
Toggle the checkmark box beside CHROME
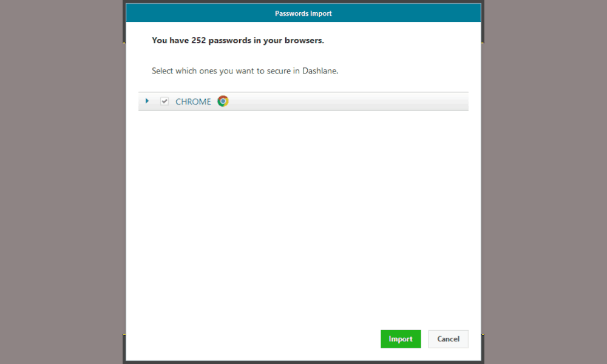tap(164, 101)
